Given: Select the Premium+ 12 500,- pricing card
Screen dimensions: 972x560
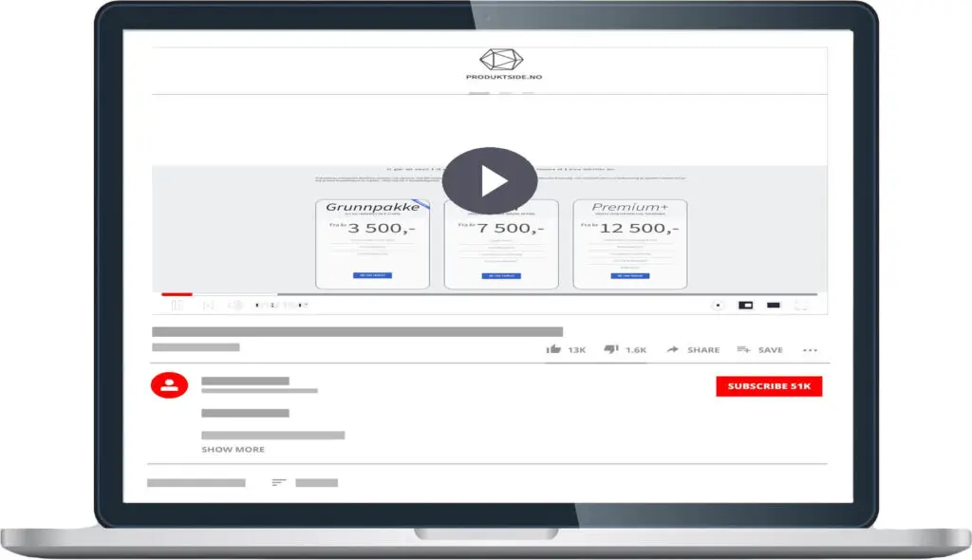Looking at the screenshot, I should (630, 244).
